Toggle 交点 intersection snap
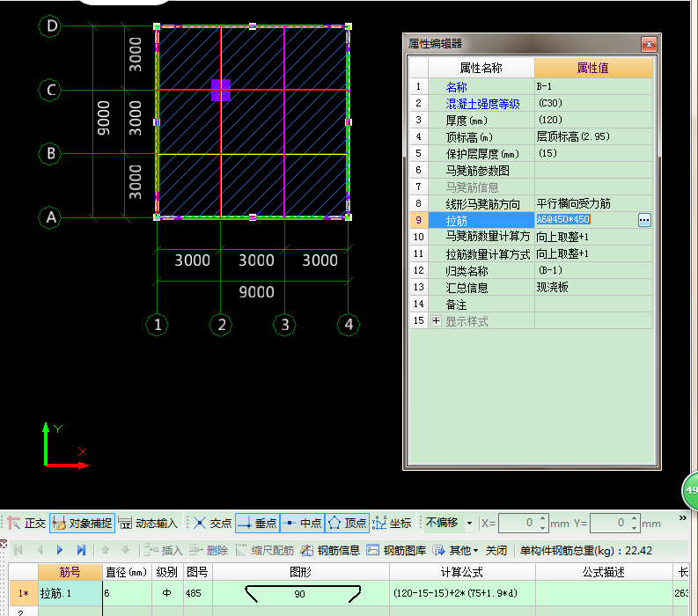 (212, 523)
